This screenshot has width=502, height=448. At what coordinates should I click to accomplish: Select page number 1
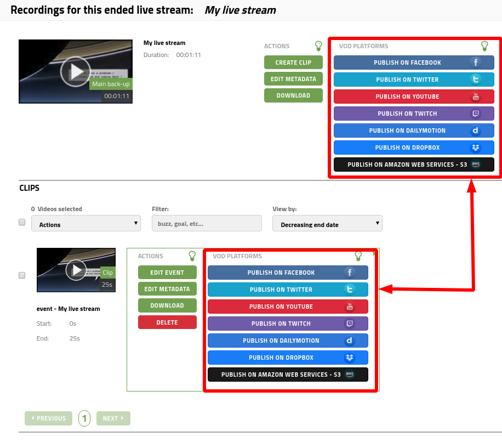tap(84, 418)
